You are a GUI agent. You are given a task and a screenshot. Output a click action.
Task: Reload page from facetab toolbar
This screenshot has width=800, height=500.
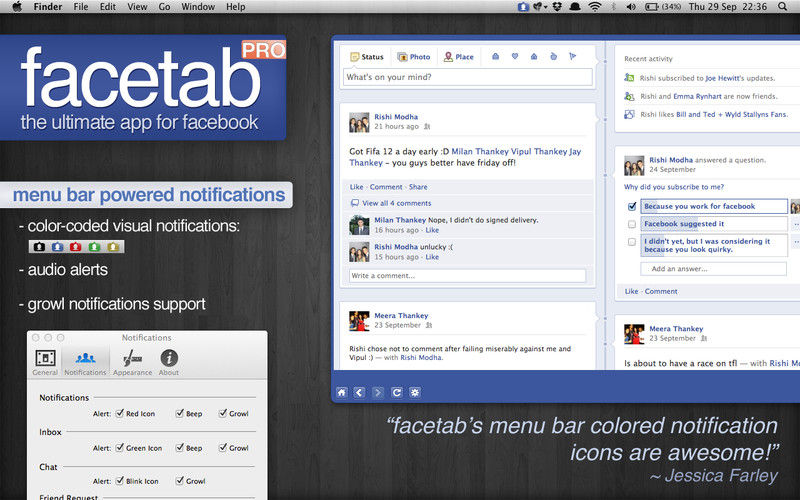396,392
